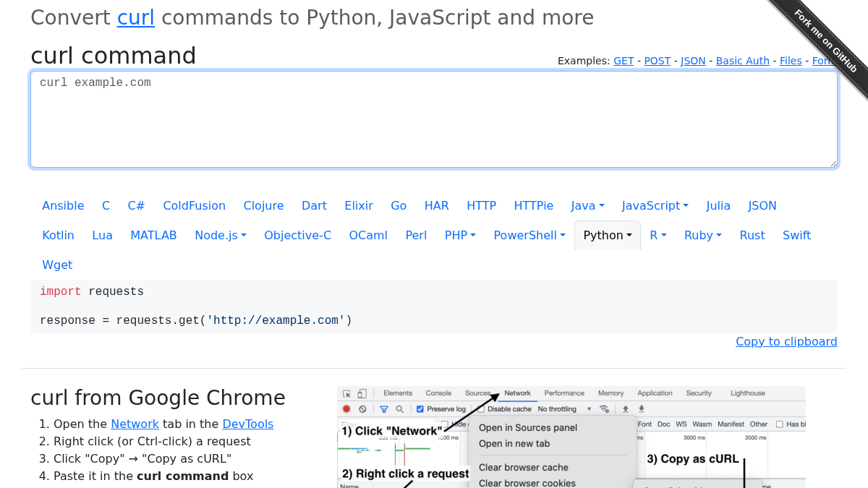Image resolution: width=868 pixels, height=488 pixels.
Task: Select the Lua tab
Action: coord(103,235)
